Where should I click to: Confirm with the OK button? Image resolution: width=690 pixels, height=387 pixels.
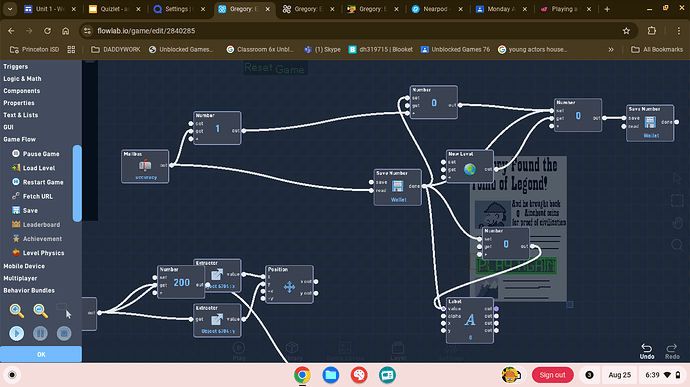point(41,354)
